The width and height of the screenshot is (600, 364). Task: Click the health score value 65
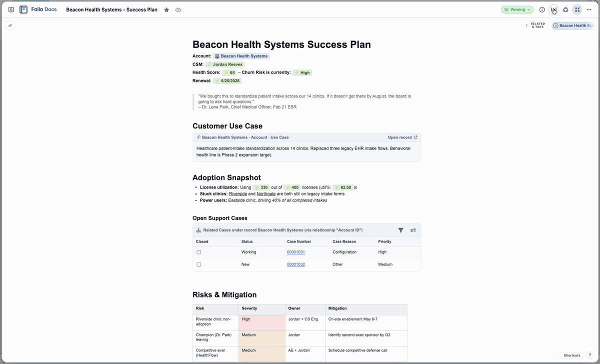coord(229,72)
